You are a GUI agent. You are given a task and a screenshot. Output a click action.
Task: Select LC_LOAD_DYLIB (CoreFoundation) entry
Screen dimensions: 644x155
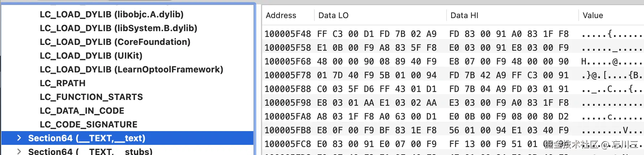click(115, 42)
